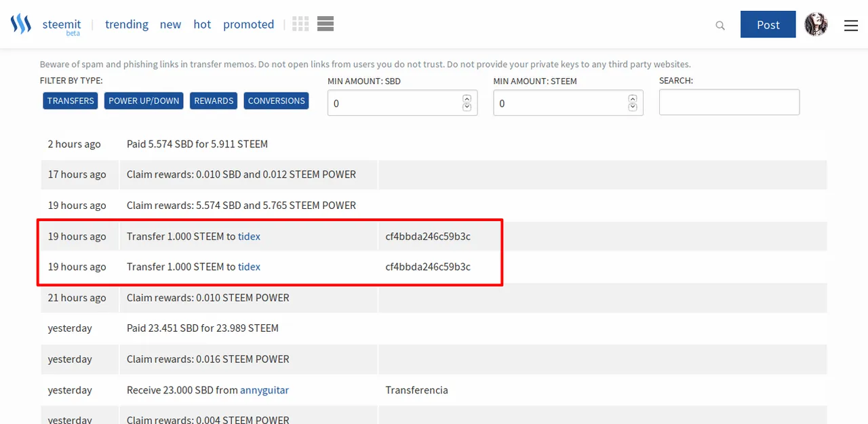This screenshot has height=424, width=868.
Task: Click the 'Transferencia' memo text
Action: point(416,390)
